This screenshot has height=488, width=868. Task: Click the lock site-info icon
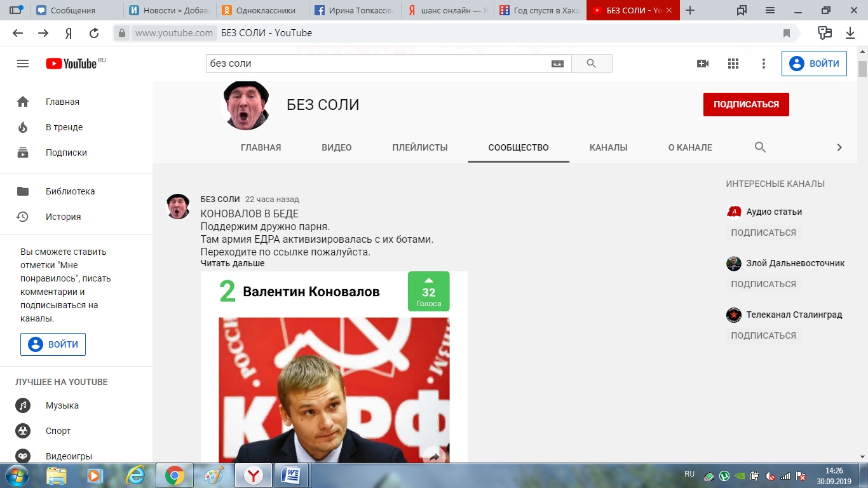[123, 33]
